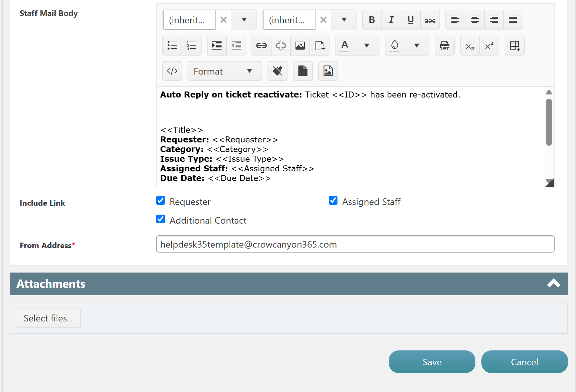Screen dimensions: 576x392
Task: Disable the Additional Contact checkbox
Action: coord(161,219)
